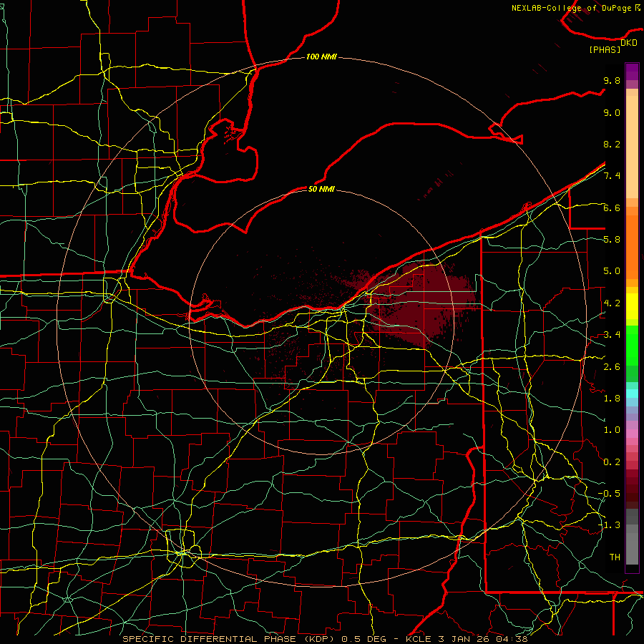The height and width of the screenshot is (644, 644).
Task: Click the 50 NMI range ring label
Action: [321, 189]
